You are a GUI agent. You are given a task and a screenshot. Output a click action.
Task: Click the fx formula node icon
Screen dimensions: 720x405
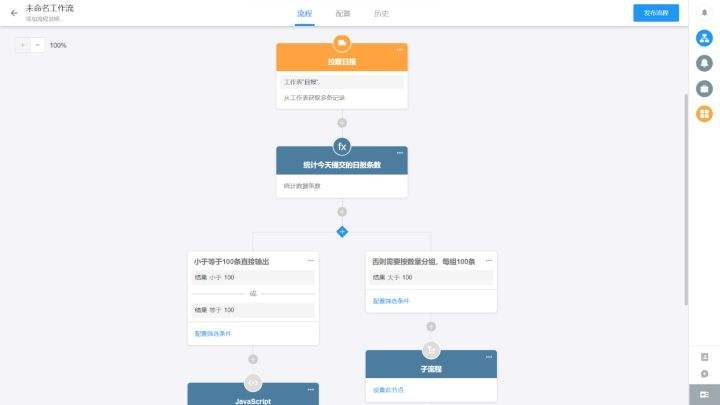(342, 146)
